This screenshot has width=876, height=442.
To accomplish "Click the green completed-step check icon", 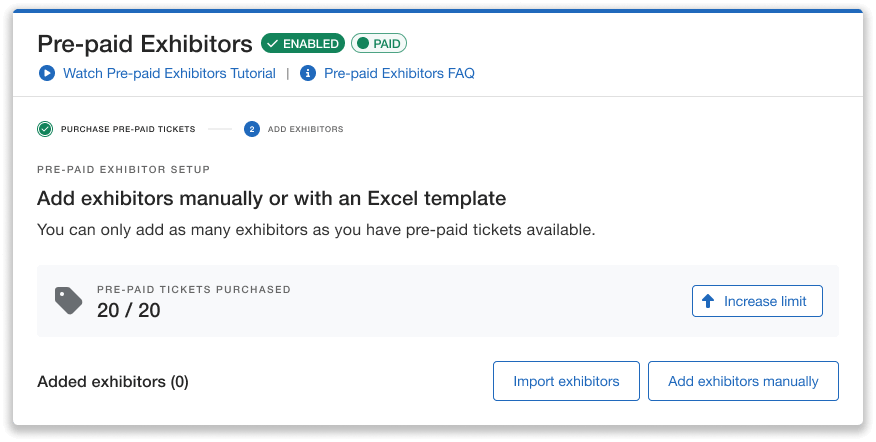I will click(x=45, y=129).
